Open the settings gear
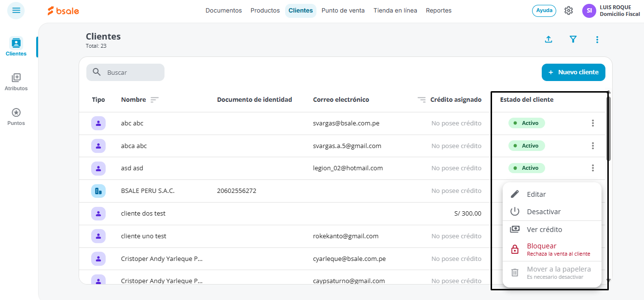 (x=569, y=11)
